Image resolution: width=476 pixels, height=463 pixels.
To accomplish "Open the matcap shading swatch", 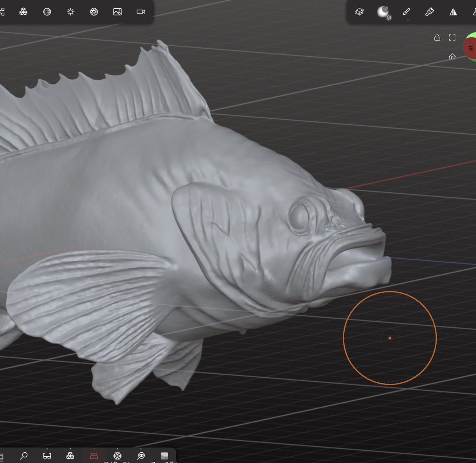I will [x=164, y=455].
